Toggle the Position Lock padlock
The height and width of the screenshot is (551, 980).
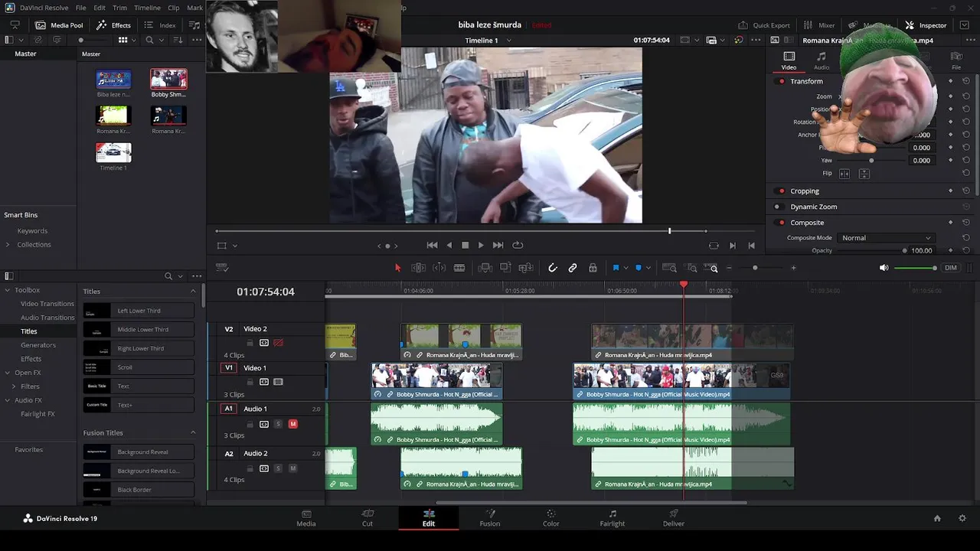point(593,268)
